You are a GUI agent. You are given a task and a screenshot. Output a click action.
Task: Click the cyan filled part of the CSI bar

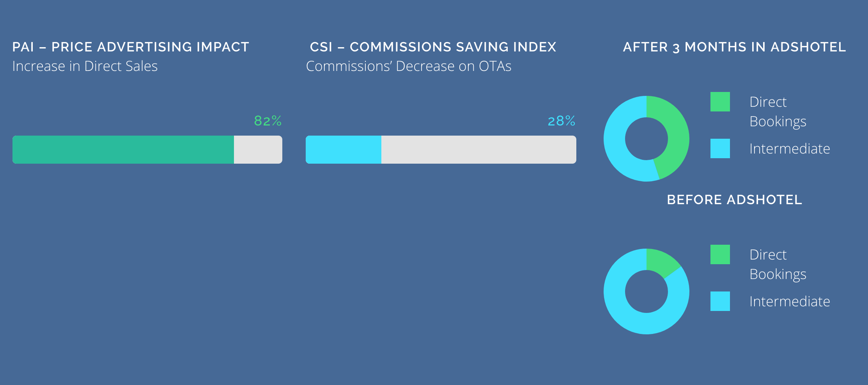tap(343, 150)
